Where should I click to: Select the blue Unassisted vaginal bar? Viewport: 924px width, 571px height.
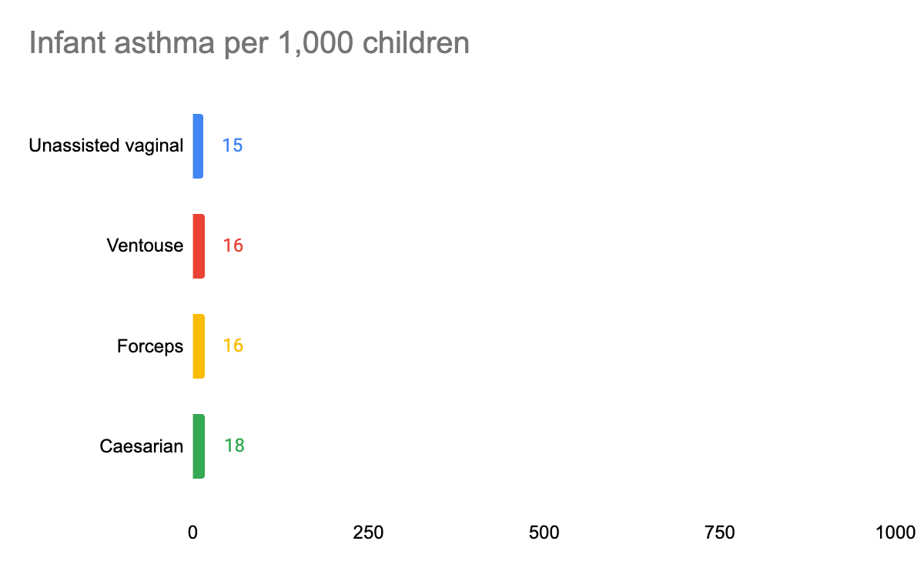198,146
